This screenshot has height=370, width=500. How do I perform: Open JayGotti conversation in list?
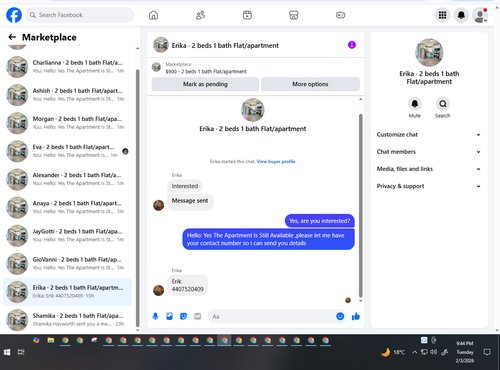click(67, 235)
